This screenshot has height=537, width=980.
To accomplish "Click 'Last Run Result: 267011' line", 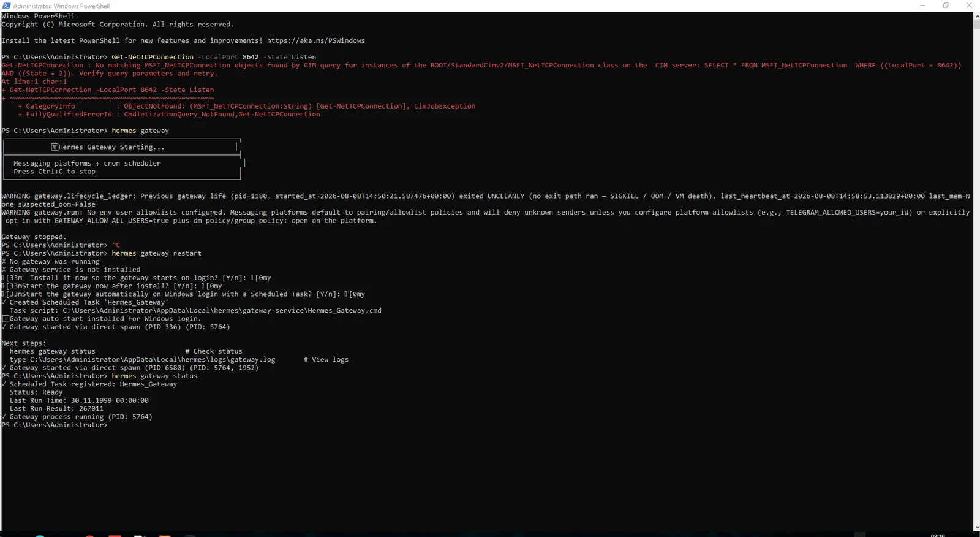I will point(56,408).
